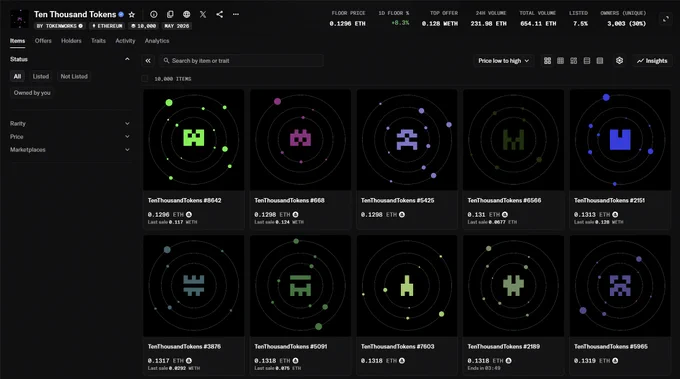Click the By Tokenworks creator link

(59, 26)
